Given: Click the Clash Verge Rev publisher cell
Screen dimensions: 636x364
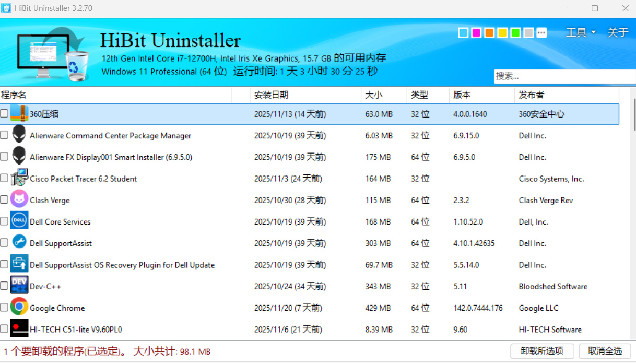Looking at the screenshot, I should tap(546, 200).
